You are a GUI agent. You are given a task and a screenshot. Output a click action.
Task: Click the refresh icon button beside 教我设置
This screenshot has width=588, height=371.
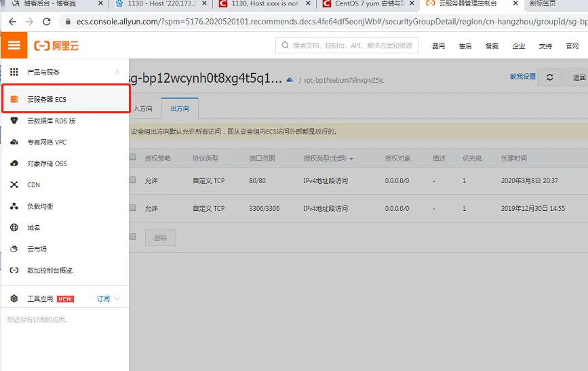(x=550, y=77)
